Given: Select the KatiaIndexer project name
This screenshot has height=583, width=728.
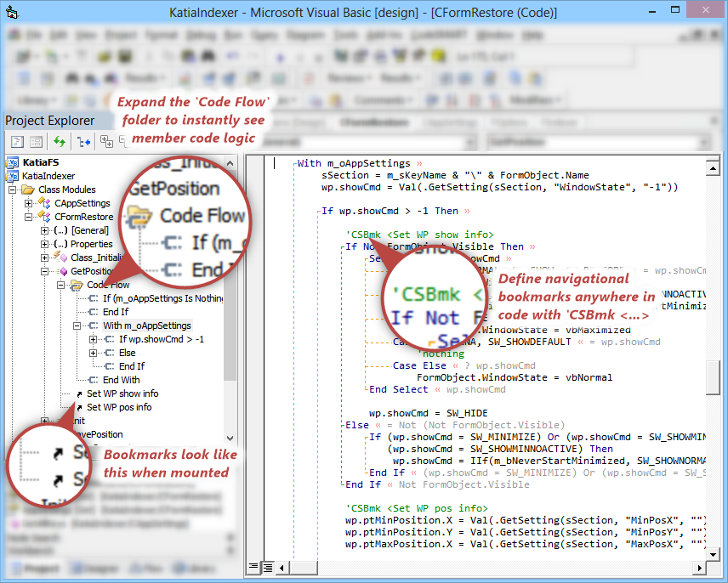Looking at the screenshot, I should point(48,176).
